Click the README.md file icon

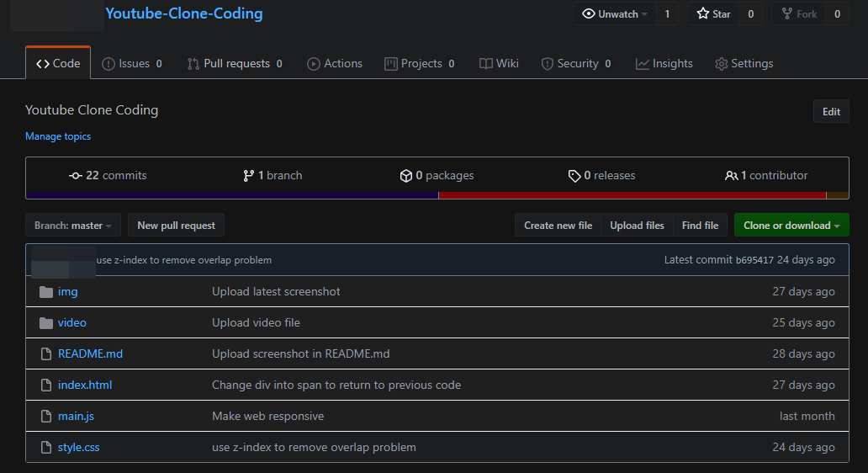point(46,354)
